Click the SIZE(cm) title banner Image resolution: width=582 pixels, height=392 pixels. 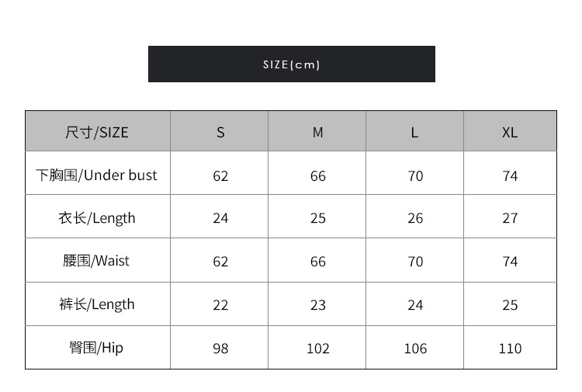coord(291,64)
